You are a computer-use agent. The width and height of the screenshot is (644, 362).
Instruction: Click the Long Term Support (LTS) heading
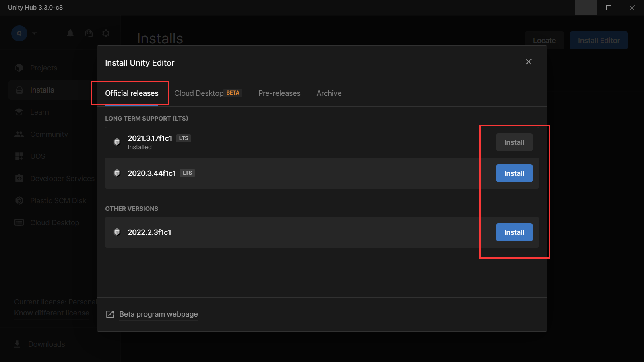pyautogui.click(x=147, y=118)
